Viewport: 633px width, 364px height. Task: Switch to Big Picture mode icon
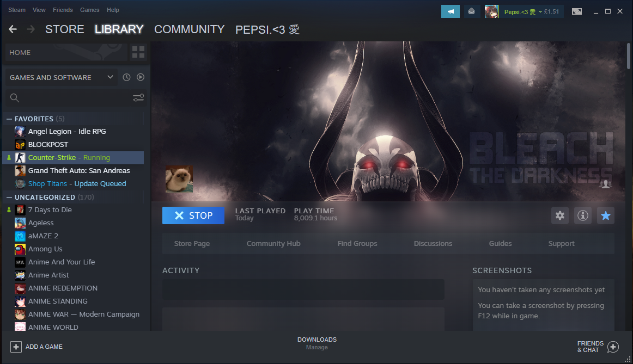[x=576, y=11]
